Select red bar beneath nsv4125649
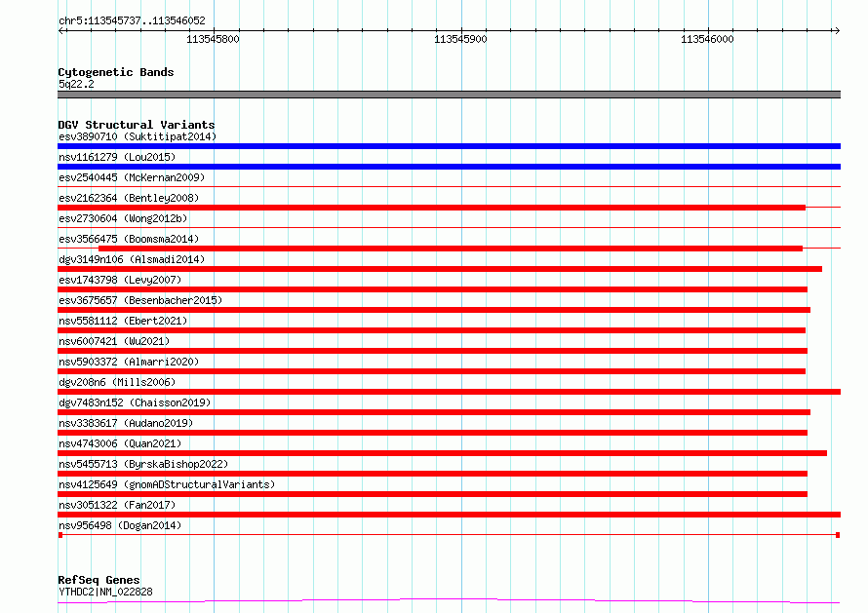Screen dimensions: 868x613 [432, 494]
